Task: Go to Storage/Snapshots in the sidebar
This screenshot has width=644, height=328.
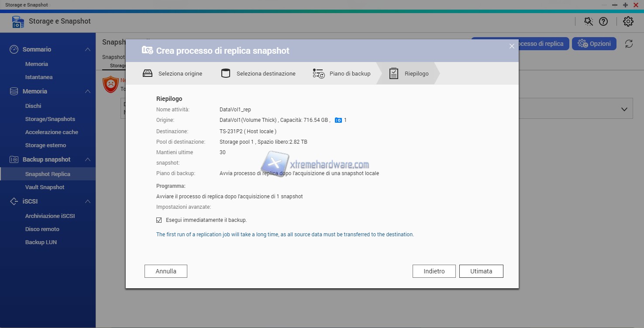Action: pyautogui.click(x=50, y=119)
